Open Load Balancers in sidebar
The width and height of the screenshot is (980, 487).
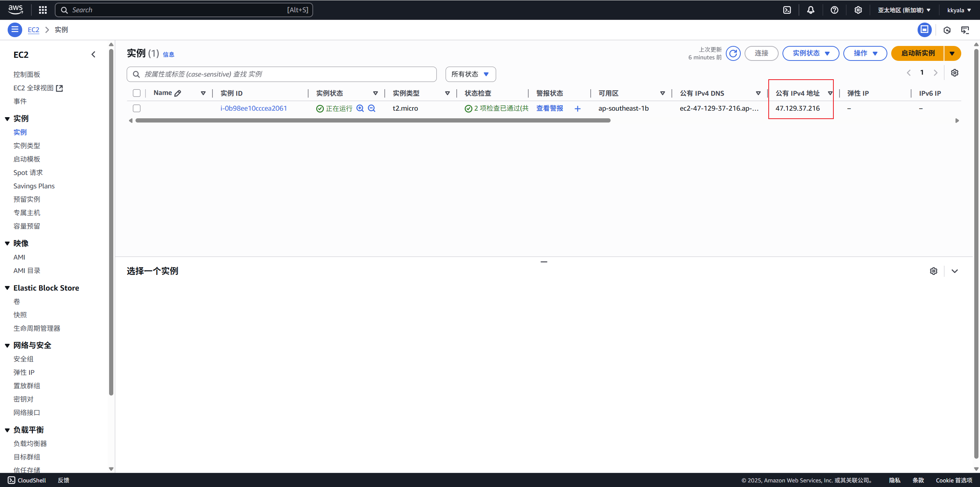tap(30, 443)
